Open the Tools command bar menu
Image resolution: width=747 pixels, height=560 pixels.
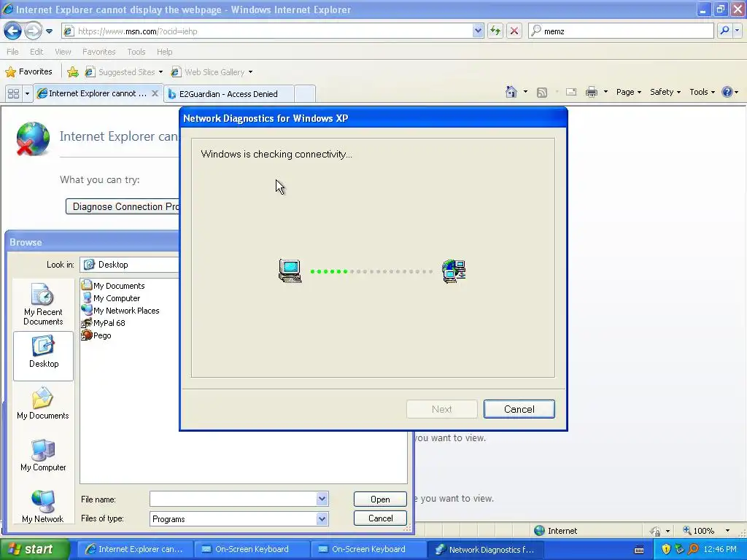coord(702,92)
